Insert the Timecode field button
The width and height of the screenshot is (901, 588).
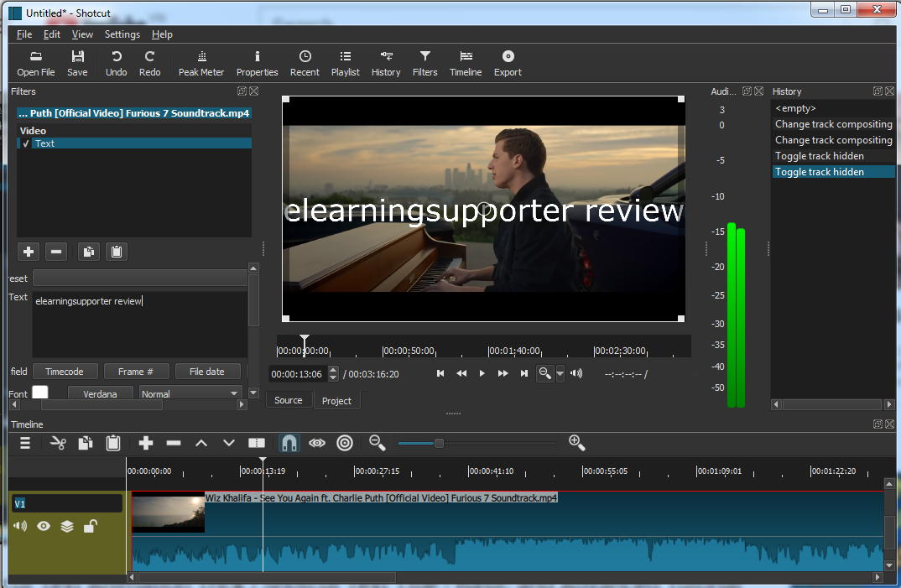pyautogui.click(x=65, y=372)
